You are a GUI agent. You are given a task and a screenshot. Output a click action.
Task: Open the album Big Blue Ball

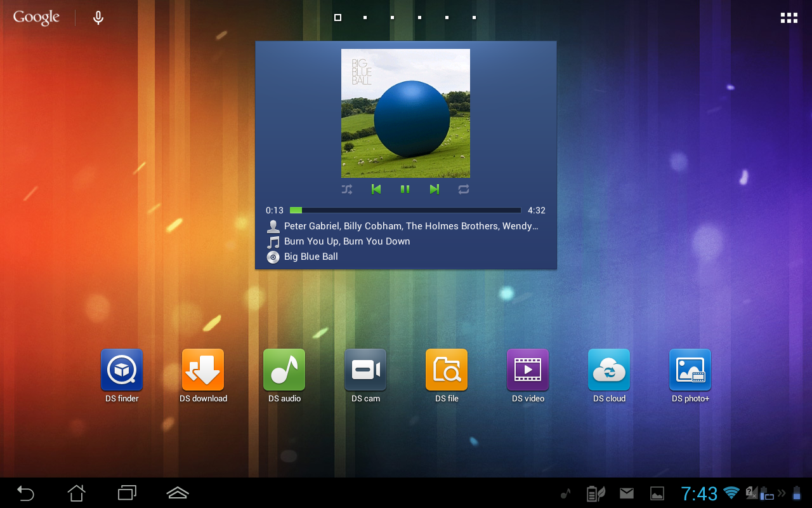click(x=311, y=257)
